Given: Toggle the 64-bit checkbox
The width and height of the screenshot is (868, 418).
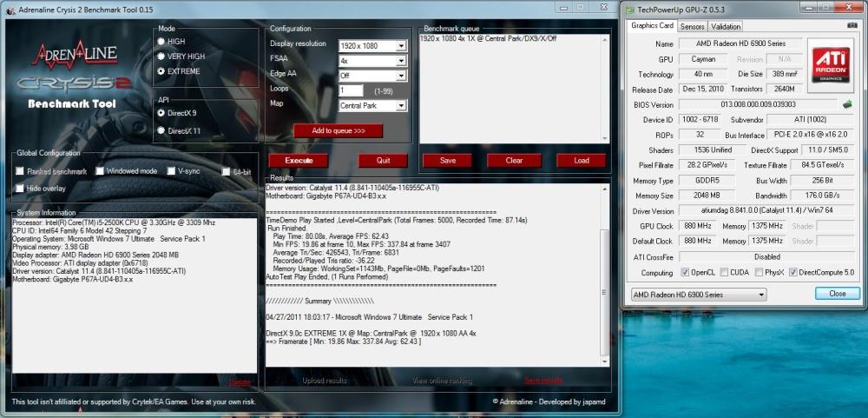Looking at the screenshot, I should 226,172.
